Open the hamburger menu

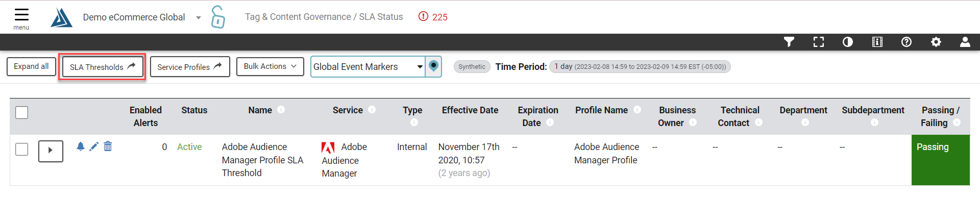pyautogui.click(x=21, y=17)
